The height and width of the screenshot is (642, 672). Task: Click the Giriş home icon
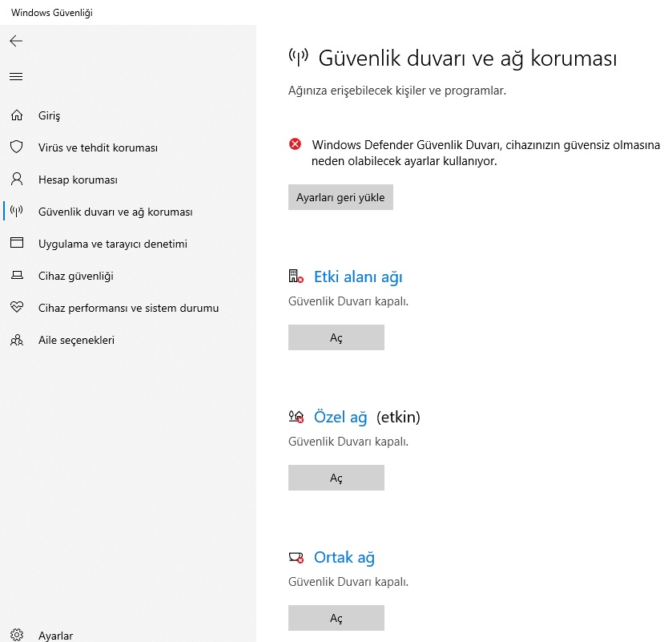[x=17, y=115]
